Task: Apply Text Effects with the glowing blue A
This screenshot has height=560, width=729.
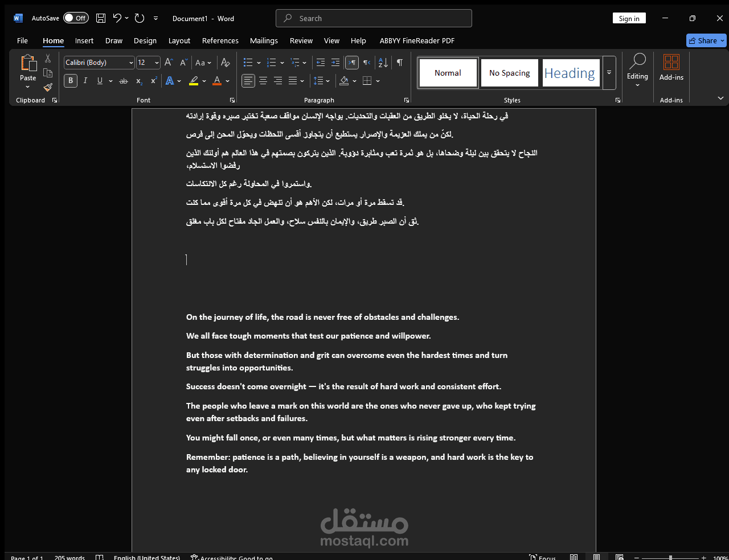Action: [x=170, y=81]
